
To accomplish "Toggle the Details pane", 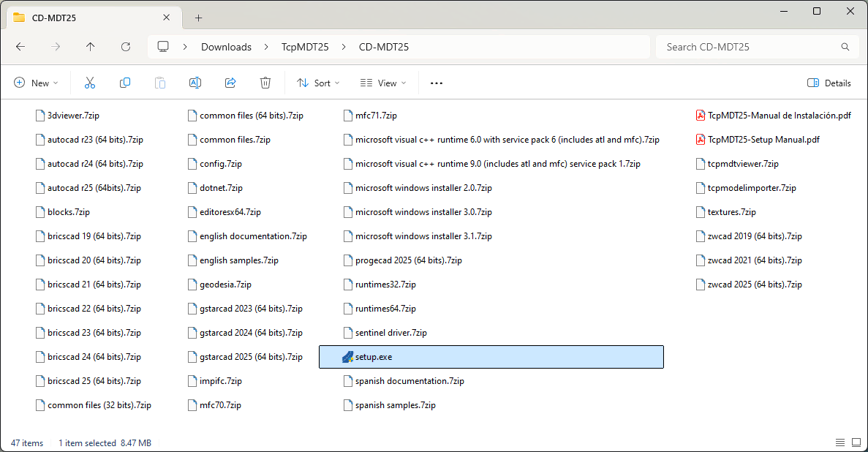I will [829, 83].
